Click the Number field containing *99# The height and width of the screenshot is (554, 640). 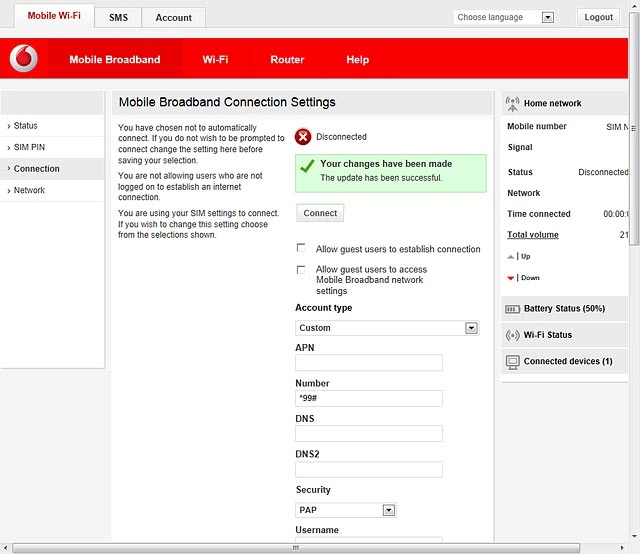(x=369, y=398)
